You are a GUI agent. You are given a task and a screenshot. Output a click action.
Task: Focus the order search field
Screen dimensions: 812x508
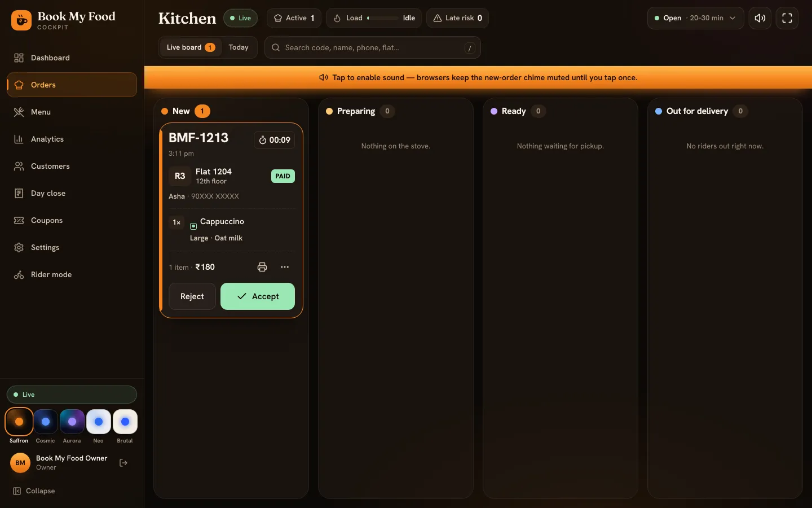[x=373, y=47]
